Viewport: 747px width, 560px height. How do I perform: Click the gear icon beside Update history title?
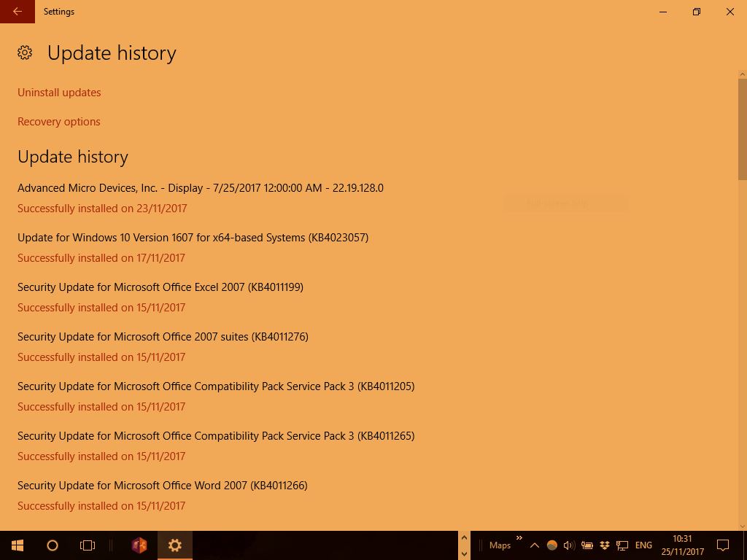[25, 52]
